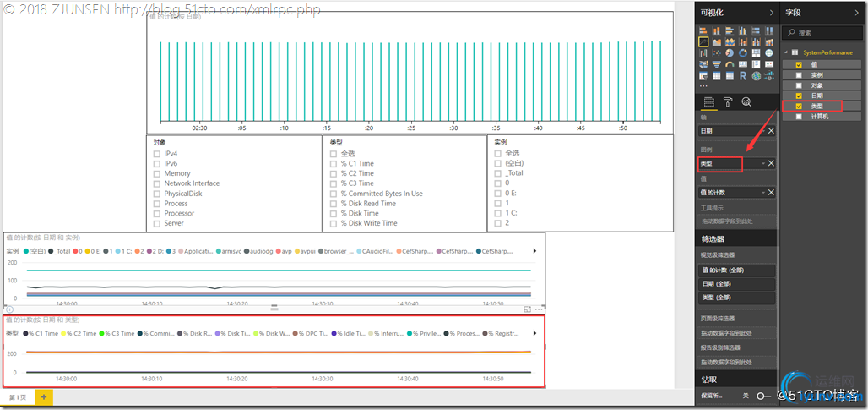Check the PhysicalDisk checkbox

[x=157, y=194]
